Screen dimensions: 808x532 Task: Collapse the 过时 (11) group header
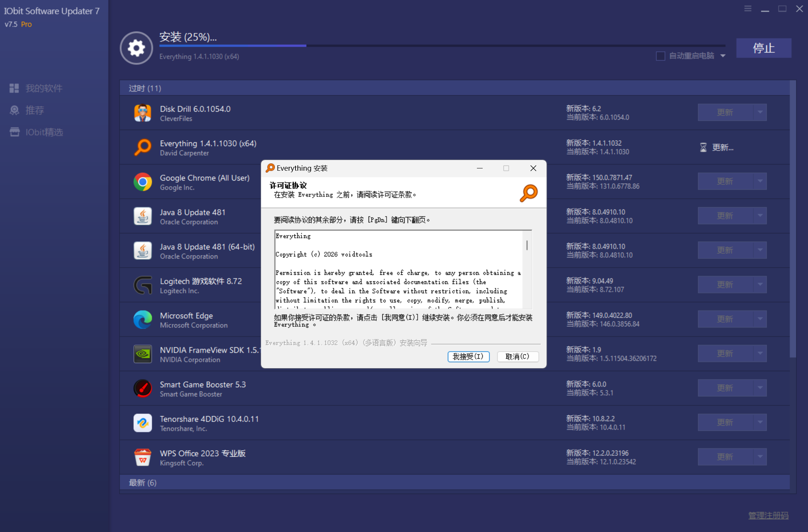[455, 88]
